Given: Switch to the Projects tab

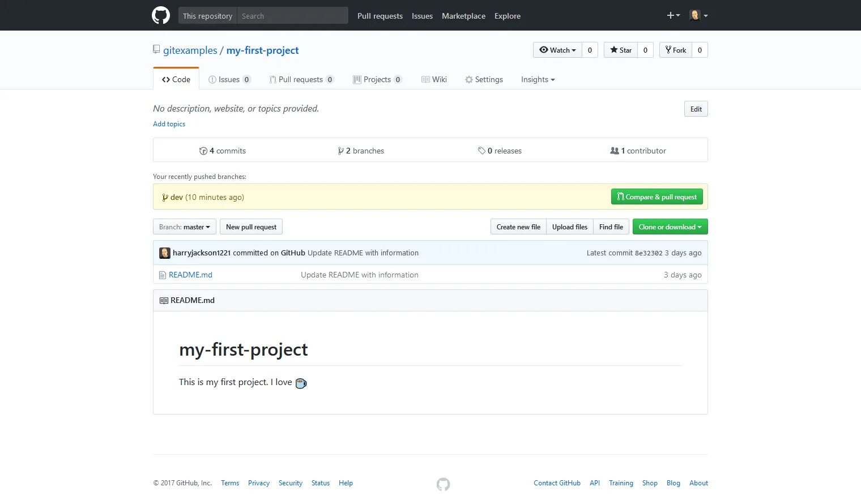Looking at the screenshot, I should (x=377, y=79).
